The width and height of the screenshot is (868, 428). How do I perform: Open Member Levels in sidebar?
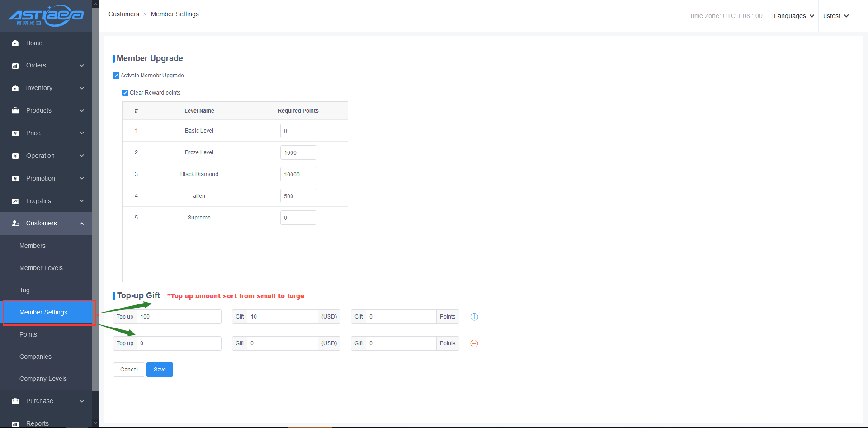coord(41,268)
